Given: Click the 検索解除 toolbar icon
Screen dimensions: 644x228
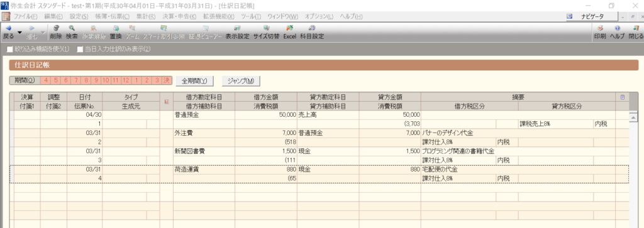Looking at the screenshot, I should (94, 28).
